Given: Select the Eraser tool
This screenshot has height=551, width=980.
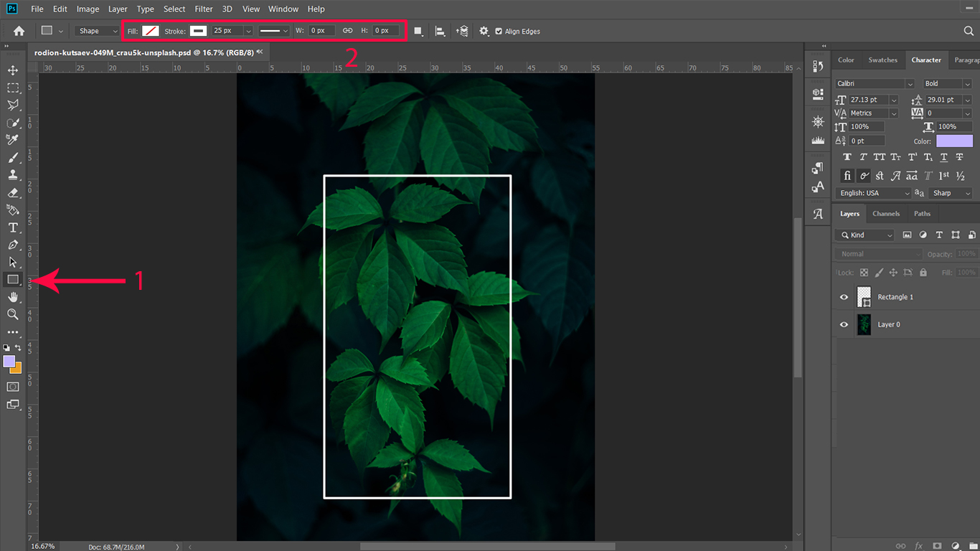Looking at the screenshot, I should click(13, 192).
